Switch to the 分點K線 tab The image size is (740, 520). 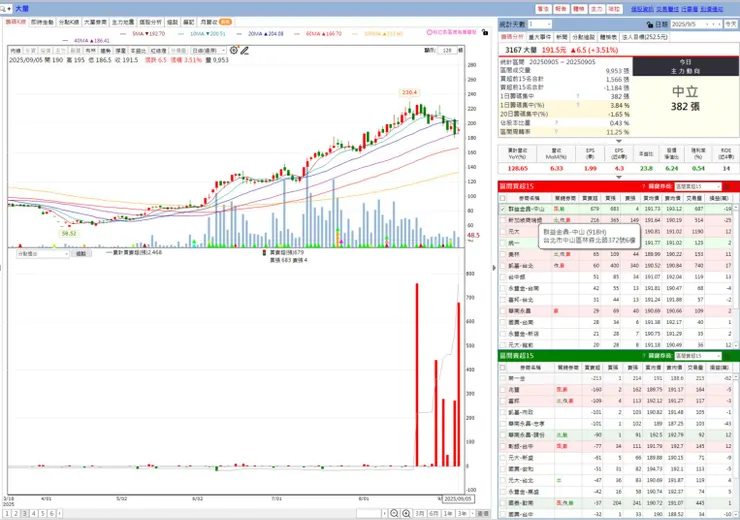point(68,22)
